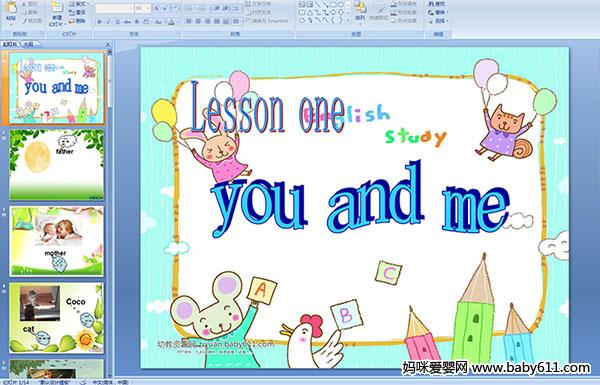Increase the list indent level

point(225,8)
